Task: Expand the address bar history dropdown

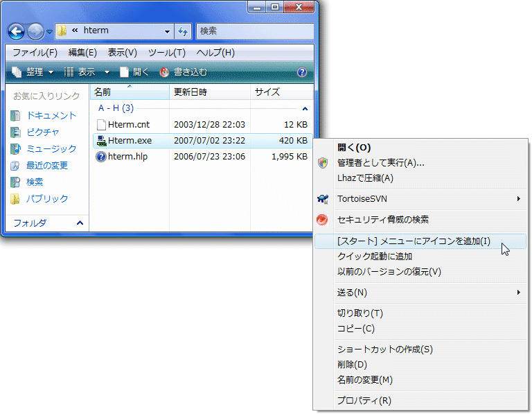Action: click(x=167, y=32)
